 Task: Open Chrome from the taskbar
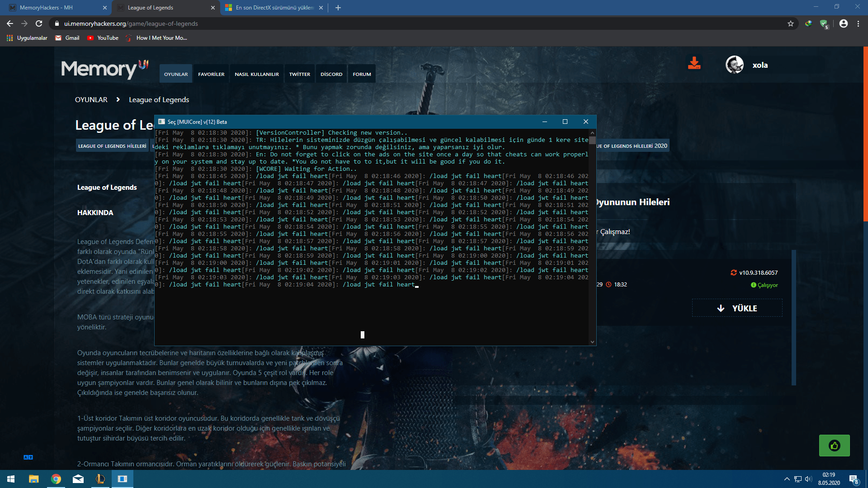tap(56, 479)
